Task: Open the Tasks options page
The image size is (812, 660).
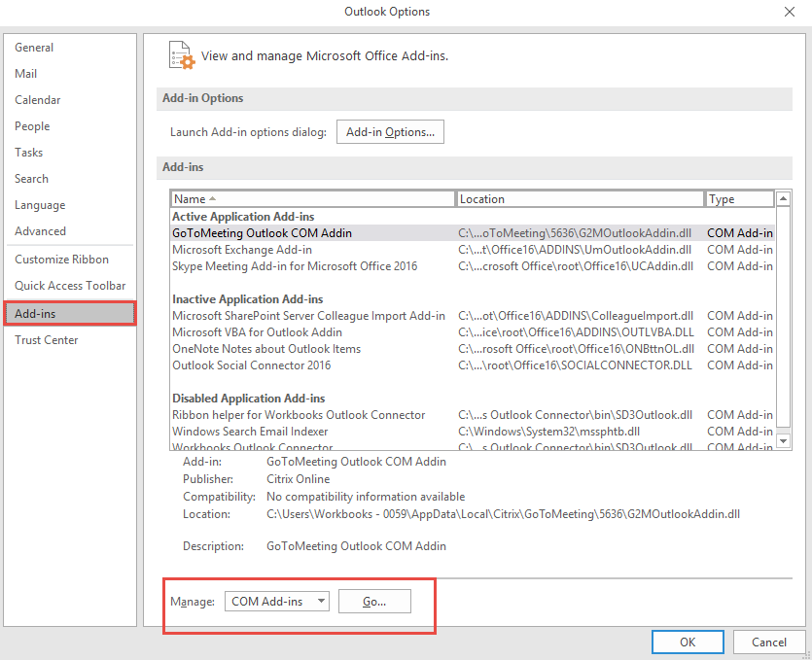Action: pos(28,153)
